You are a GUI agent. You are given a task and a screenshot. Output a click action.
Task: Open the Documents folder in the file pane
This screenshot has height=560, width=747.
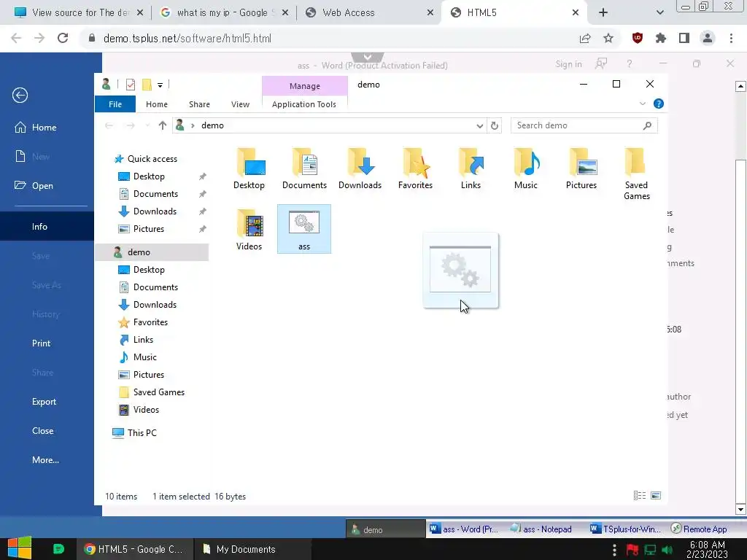point(304,169)
